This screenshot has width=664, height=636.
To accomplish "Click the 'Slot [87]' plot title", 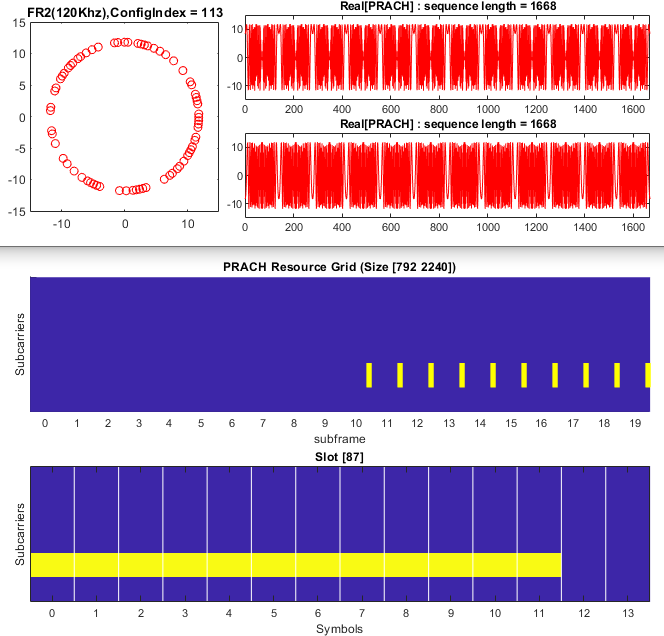I will [x=341, y=457].
